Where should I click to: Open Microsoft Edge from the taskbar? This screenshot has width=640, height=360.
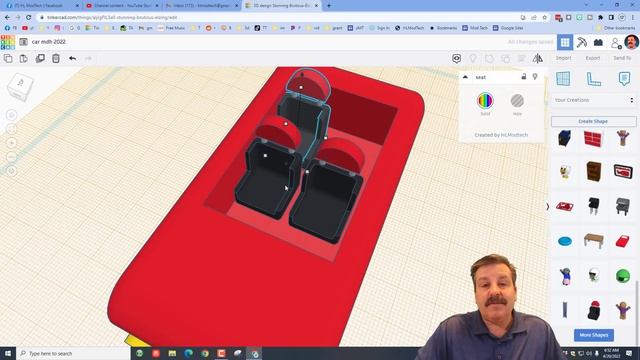(x=189, y=353)
